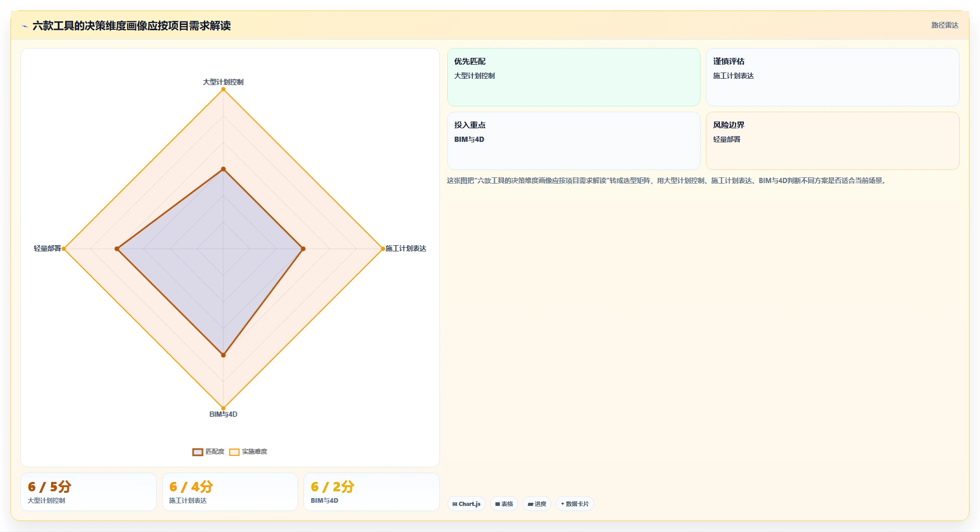Click the 实施难度 outer point at 轻量部署
980x532 pixels.
(x=64, y=249)
